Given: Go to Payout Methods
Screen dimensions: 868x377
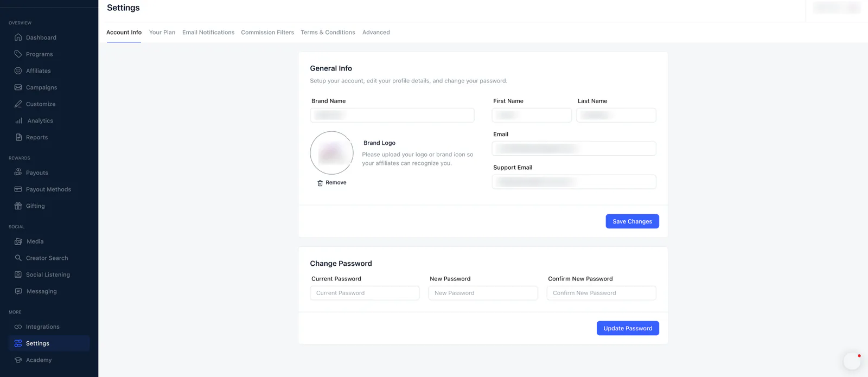Looking at the screenshot, I should (48, 189).
